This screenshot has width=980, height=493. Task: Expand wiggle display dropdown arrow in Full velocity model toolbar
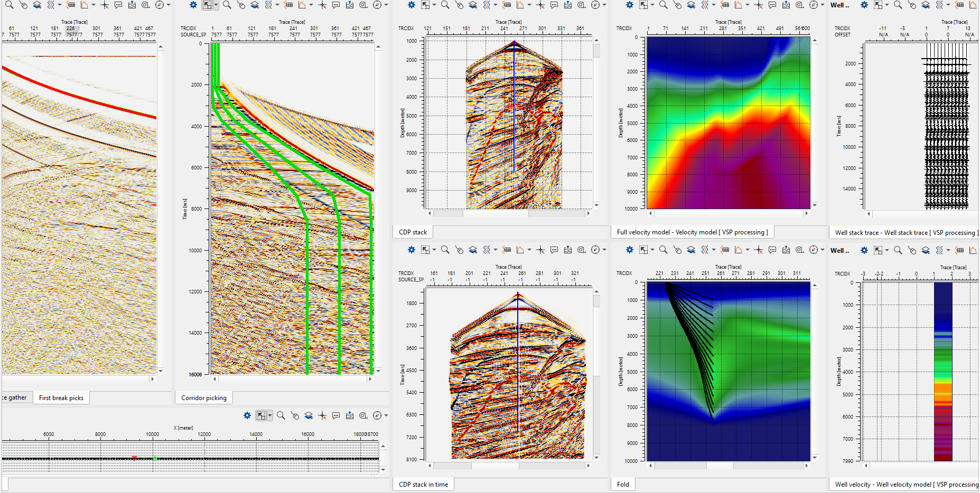tap(713, 5)
